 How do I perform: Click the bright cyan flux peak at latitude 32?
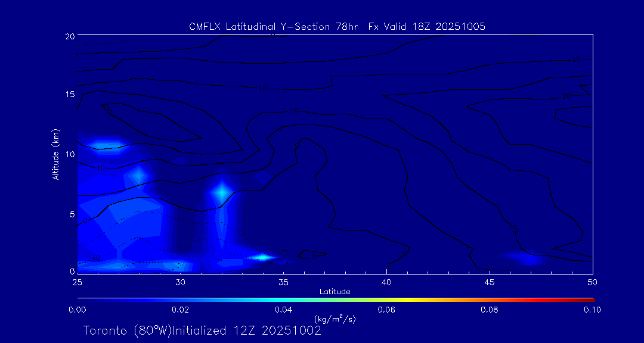(221, 192)
